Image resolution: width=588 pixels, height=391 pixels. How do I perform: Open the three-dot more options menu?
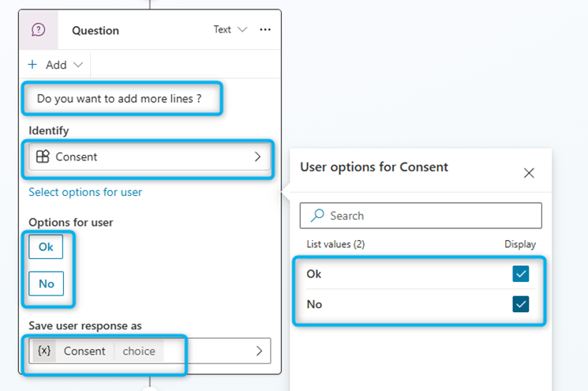(265, 30)
